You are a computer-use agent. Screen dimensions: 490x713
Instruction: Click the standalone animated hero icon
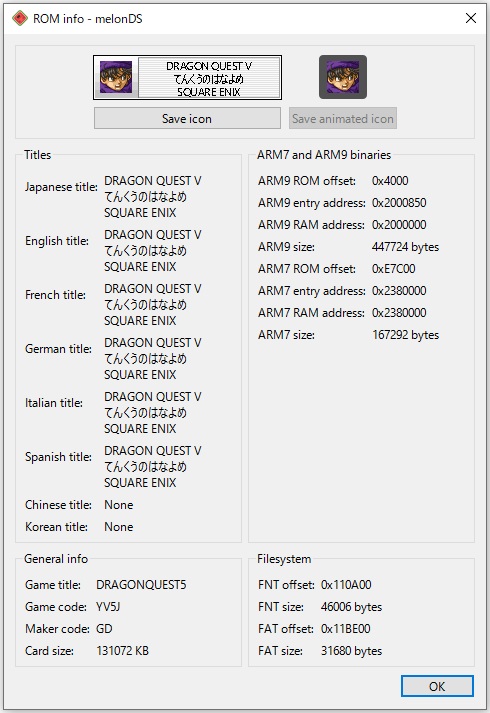343,77
